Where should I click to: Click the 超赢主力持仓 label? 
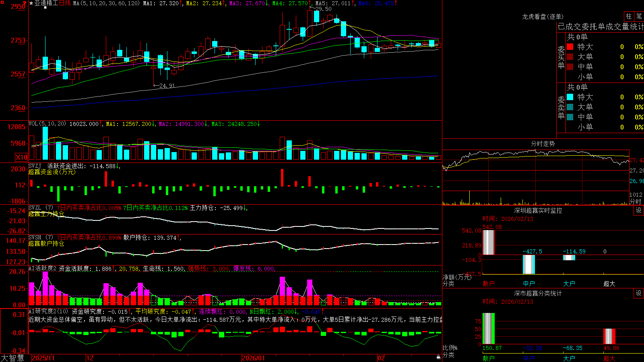tap(46, 214)
